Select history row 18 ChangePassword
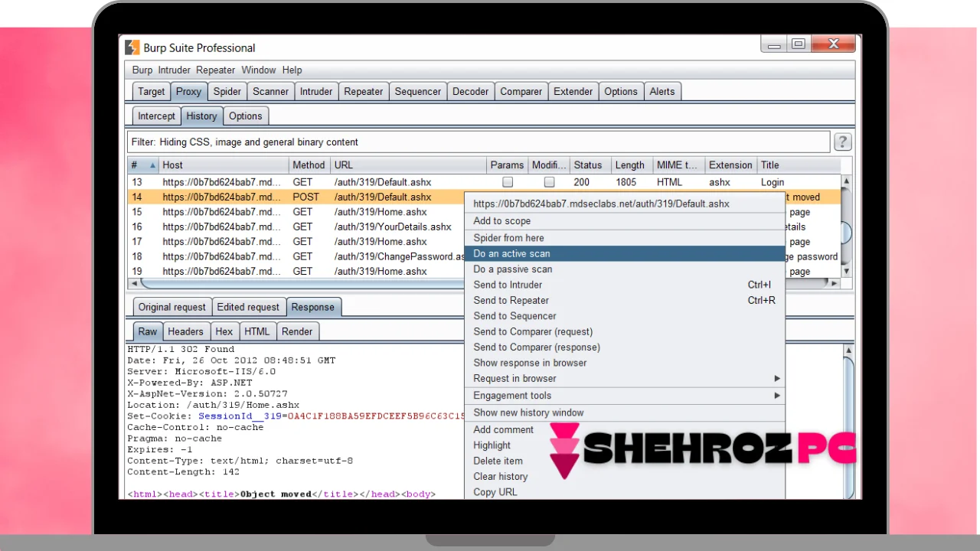 (296, 256)
